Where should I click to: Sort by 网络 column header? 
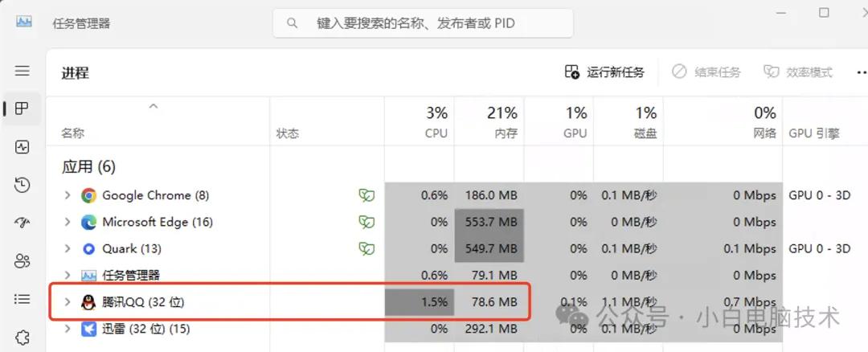coord(765,133)
